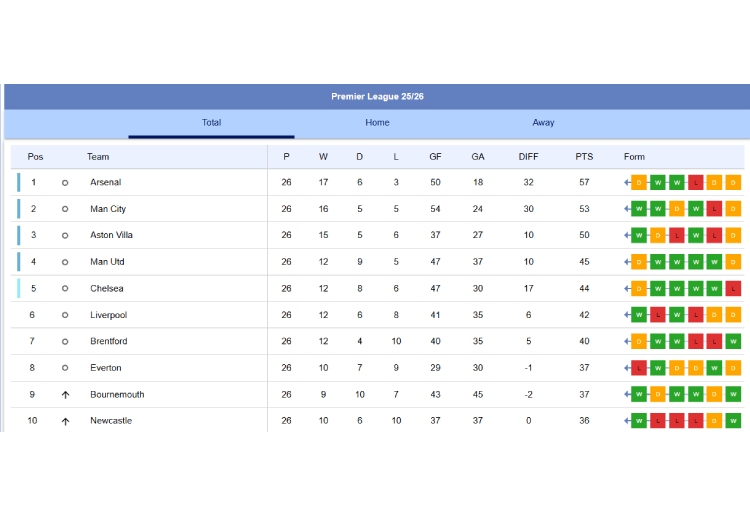Click the form arrow beside Liverpool's results
The image size is (750, 517).
click(627, 315)
